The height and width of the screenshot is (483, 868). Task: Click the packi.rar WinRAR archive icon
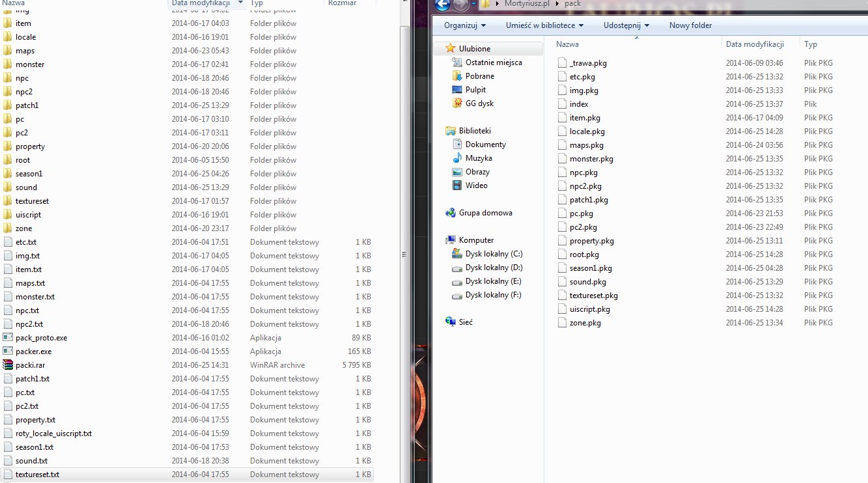[8, 365]
